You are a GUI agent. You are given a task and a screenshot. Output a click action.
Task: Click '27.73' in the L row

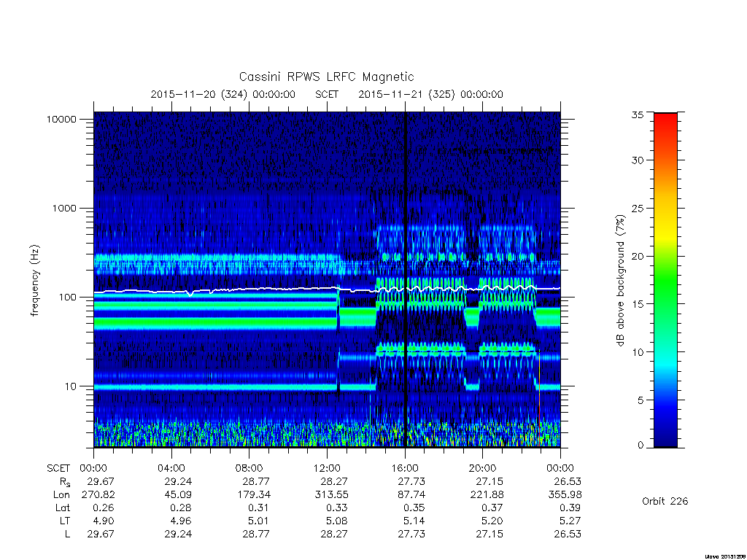(x=411, y=534)
